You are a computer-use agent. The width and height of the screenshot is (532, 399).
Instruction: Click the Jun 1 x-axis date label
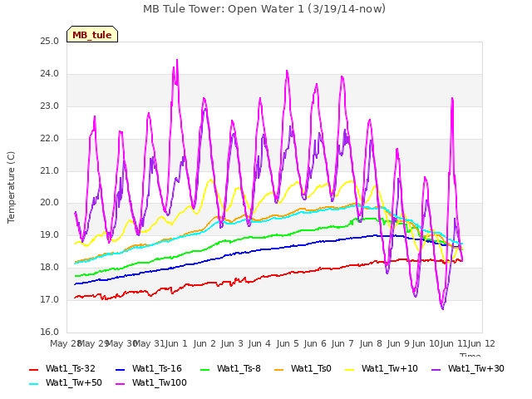(176, 343)
